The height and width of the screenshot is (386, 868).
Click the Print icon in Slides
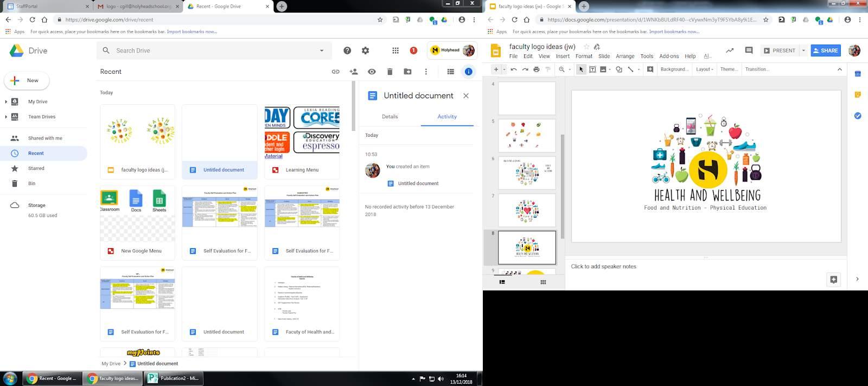click(x=537, y=69)
